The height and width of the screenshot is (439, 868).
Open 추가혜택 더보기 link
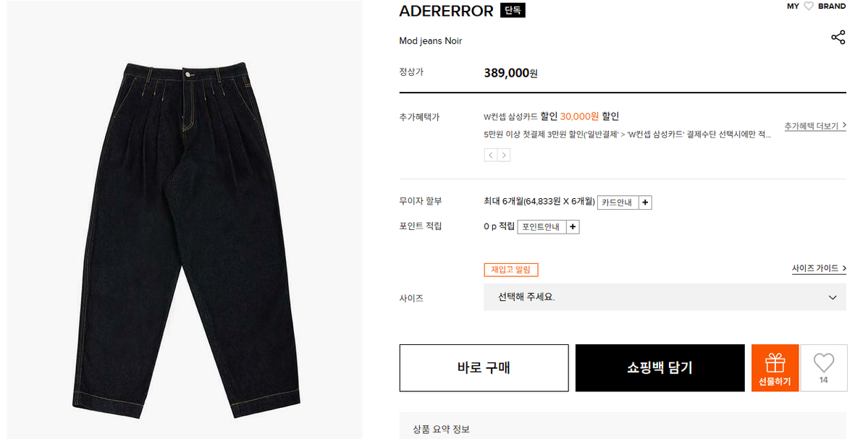coord(815,127)
